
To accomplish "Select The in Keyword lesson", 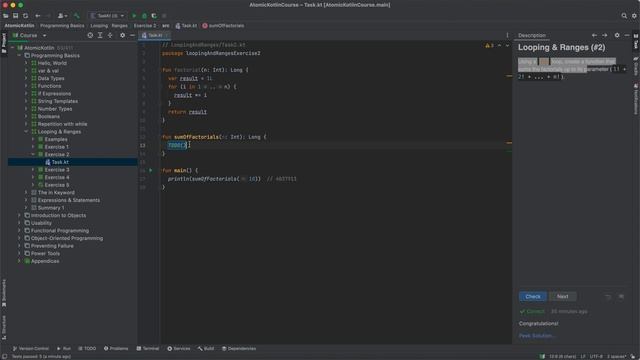I will (x=56, y=193).
